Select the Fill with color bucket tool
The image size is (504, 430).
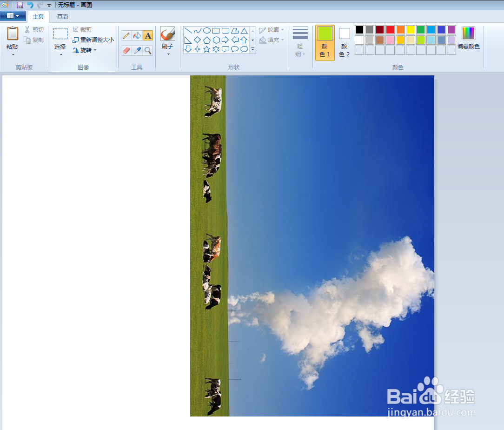coord(137,35)
